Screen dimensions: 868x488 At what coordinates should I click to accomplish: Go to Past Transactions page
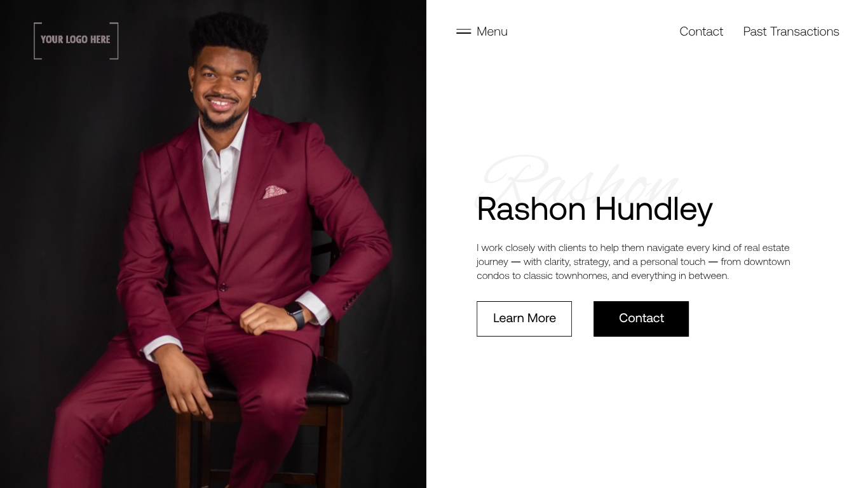(791, 32)
